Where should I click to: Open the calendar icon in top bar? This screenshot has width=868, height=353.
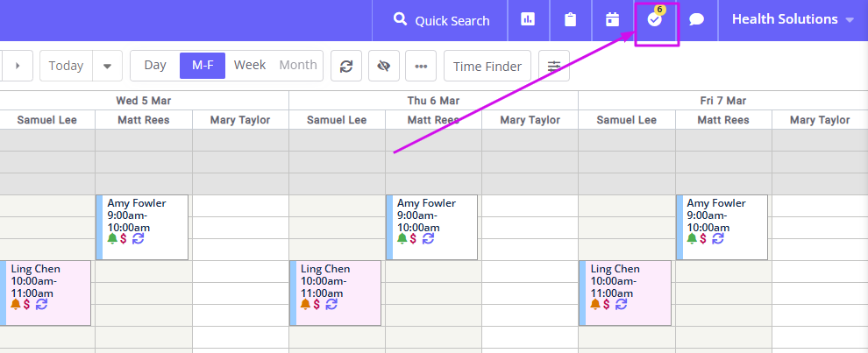click(612, 20)
